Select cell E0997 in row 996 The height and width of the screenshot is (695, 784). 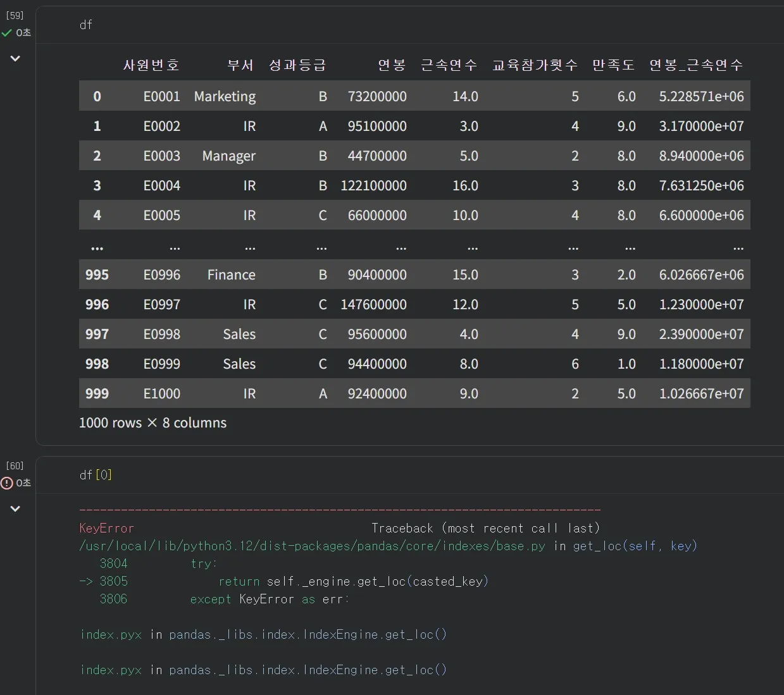coord(162,304)
